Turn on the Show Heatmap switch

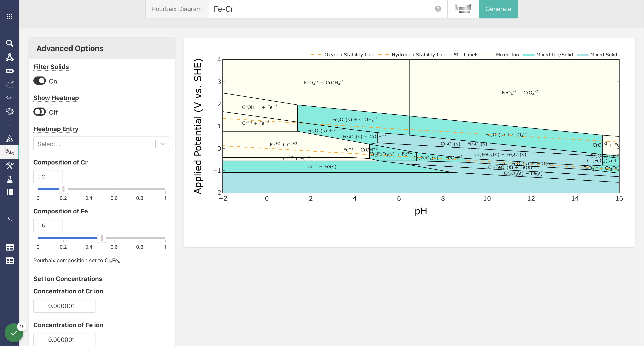tap(40, 112)
